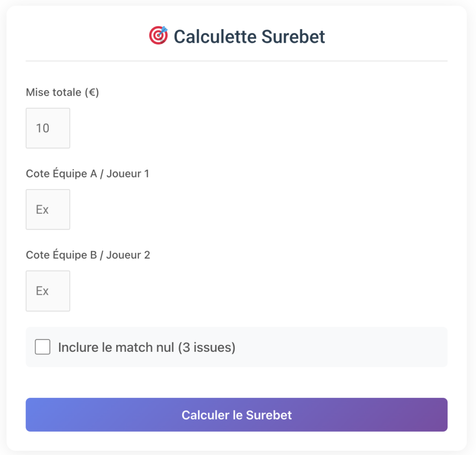Click the 'Cote Équipe A / Joueur 1' label
The image size is (476, 455).
87,173
